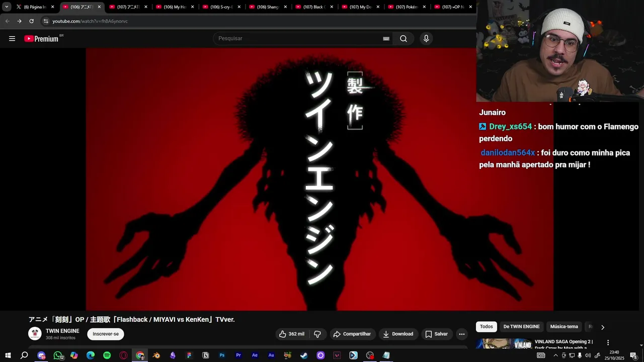
Task: Open the TWIN ENGINE channel name link
Action: click(x=62, y=331)
